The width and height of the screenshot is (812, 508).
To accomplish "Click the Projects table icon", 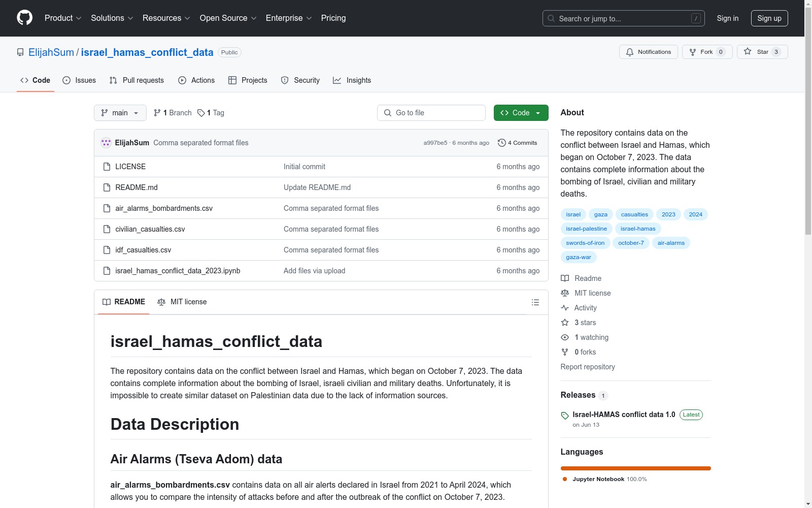I will point(232,80).
